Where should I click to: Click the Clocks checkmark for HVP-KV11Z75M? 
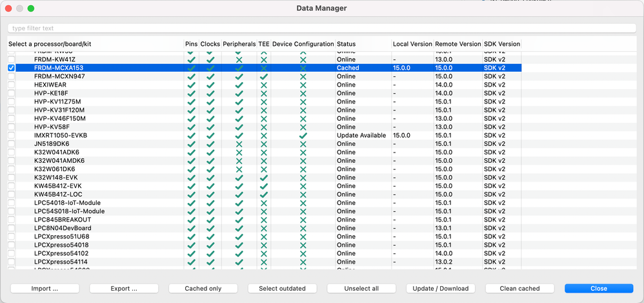[210, 101]
